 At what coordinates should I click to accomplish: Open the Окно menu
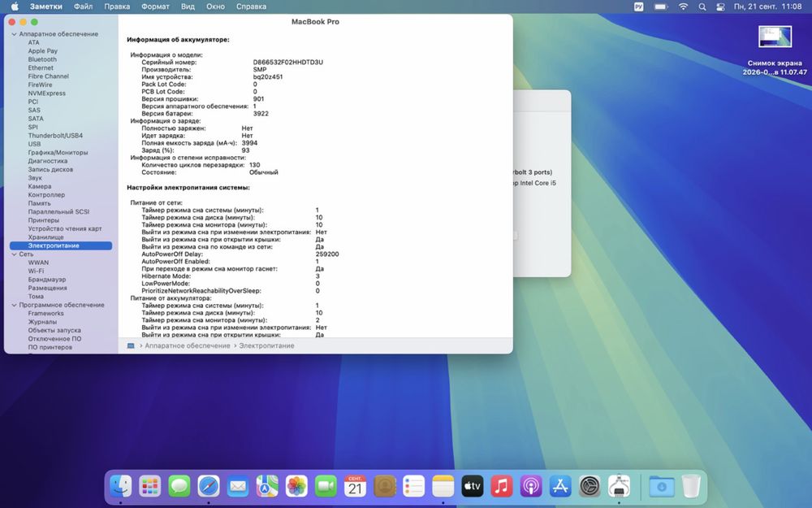click(215, 7)
